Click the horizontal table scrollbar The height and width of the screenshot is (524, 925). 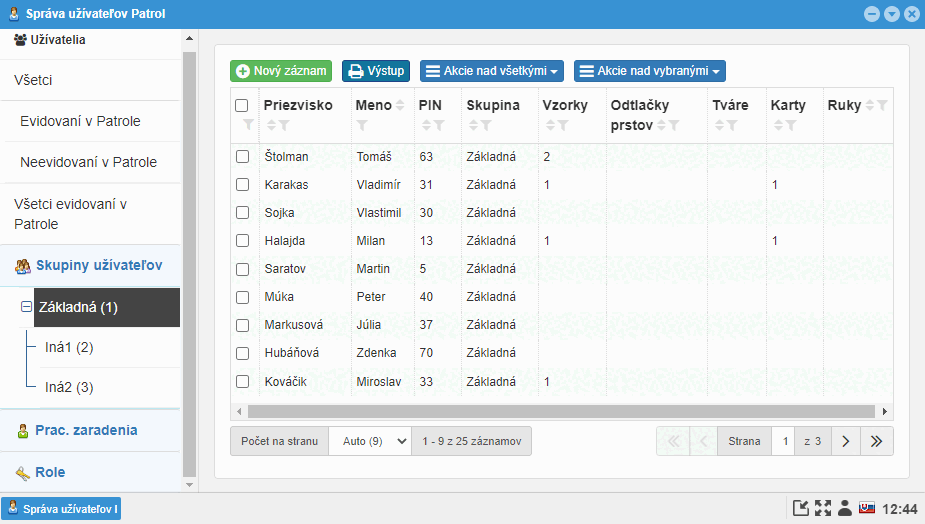pos(561,411)
